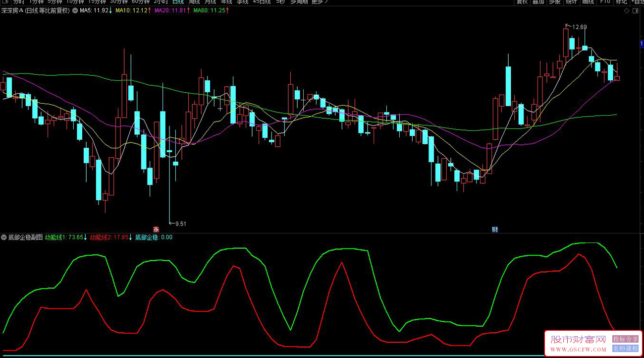Switch to the 2小时 period tab
Screen dimensions: 644x358
coord(161,2)
